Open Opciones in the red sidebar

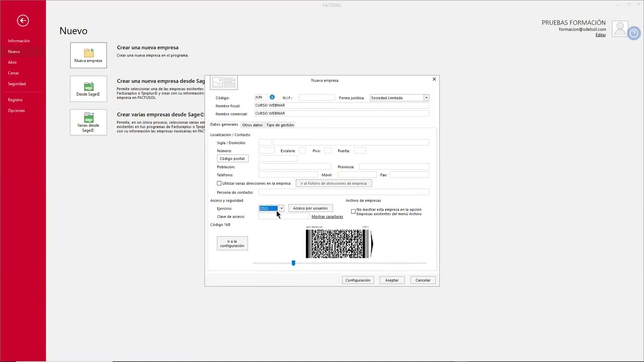(x=16, y=111)
